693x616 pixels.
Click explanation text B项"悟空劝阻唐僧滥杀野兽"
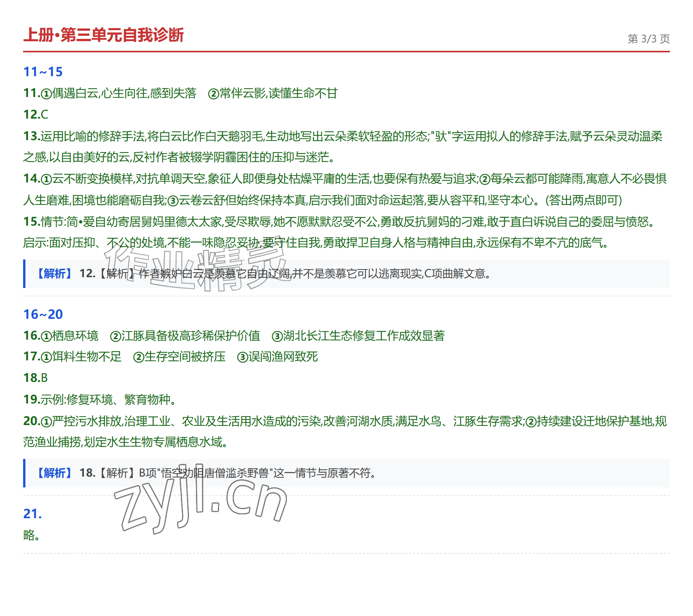(x=206, y=473)
